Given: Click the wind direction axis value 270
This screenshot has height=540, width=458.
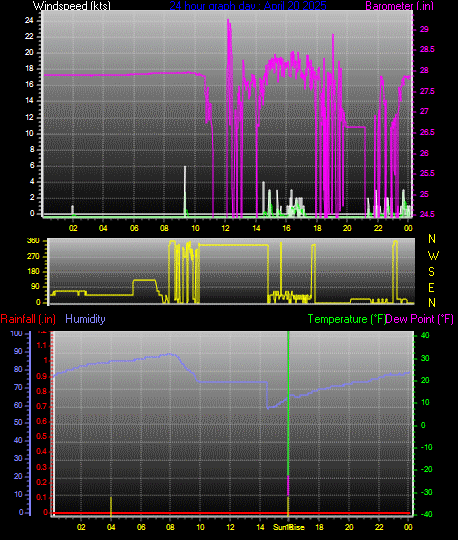Looking at the screenshot, I should click(33, 257).
